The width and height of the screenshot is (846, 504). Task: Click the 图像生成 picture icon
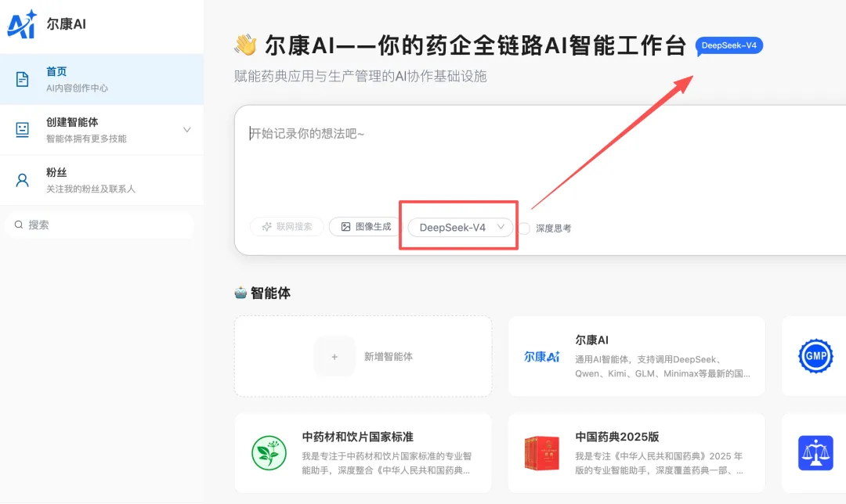point(346,226)
